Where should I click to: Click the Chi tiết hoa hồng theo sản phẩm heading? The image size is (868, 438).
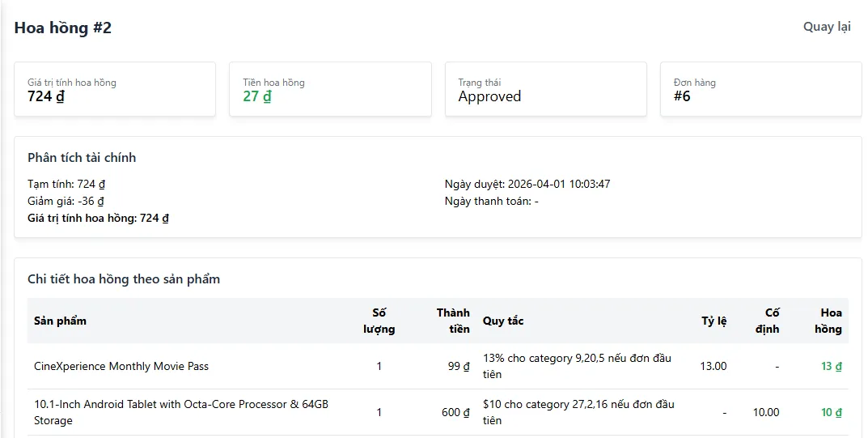pyautogui.click(x=124, y=279)
